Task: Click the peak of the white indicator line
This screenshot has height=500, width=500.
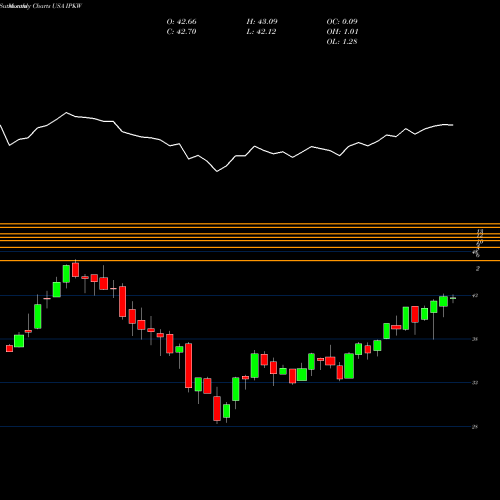Action: 66,113
